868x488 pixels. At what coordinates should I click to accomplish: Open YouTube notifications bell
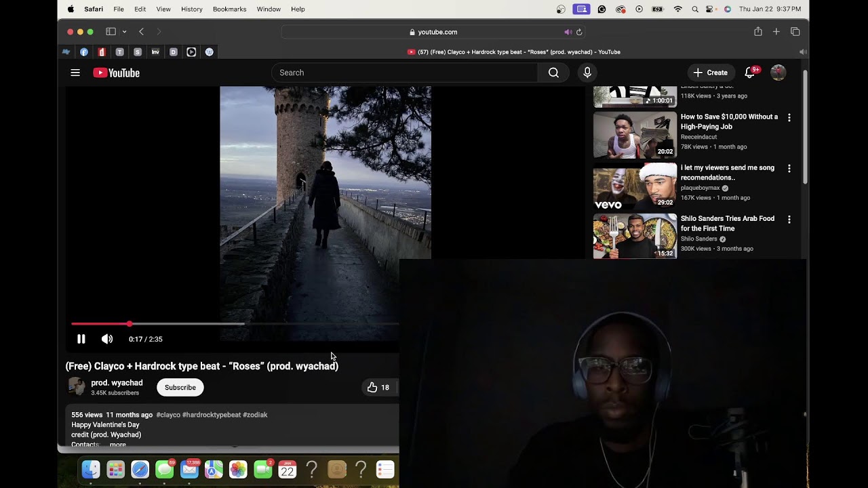[750, 73]
